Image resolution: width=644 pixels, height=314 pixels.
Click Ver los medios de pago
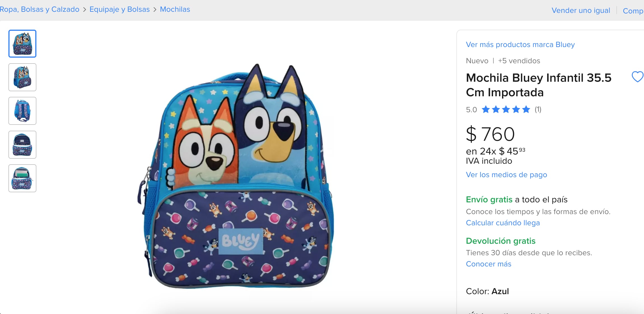[506, 174]
